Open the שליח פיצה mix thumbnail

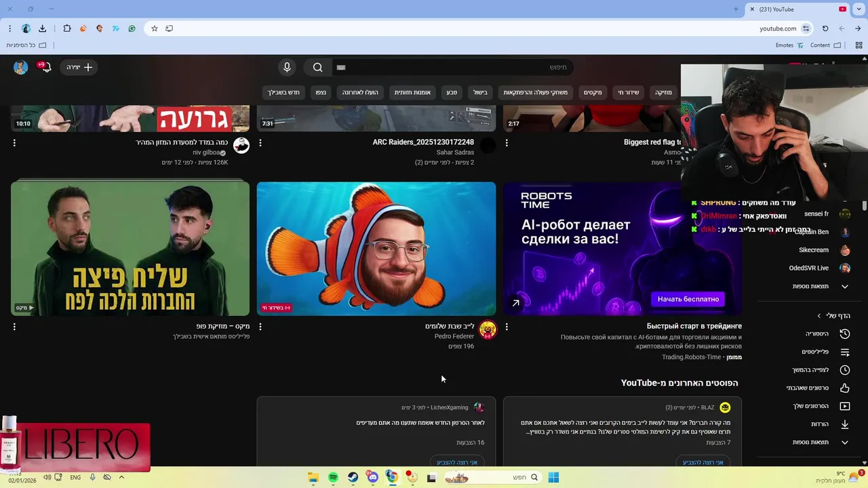[130, 248]
